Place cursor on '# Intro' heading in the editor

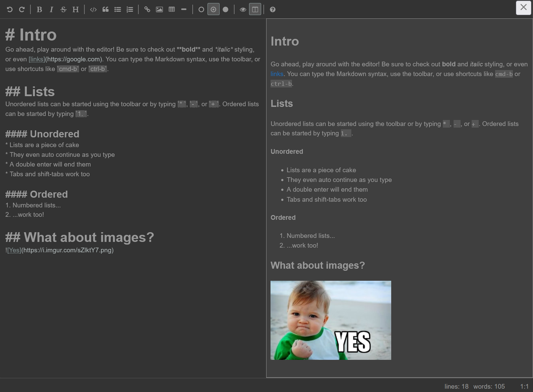click(31, 35)
